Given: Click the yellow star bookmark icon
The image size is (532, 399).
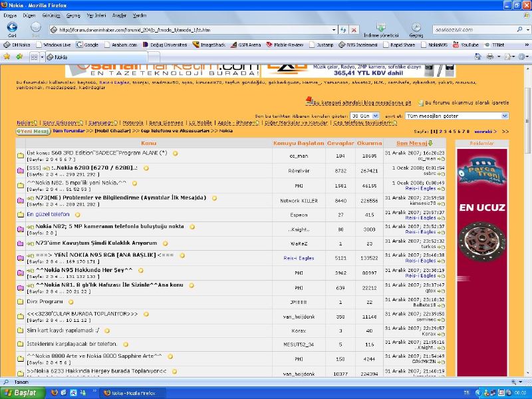Looking at the screenshot, I should tap(7, 57).
